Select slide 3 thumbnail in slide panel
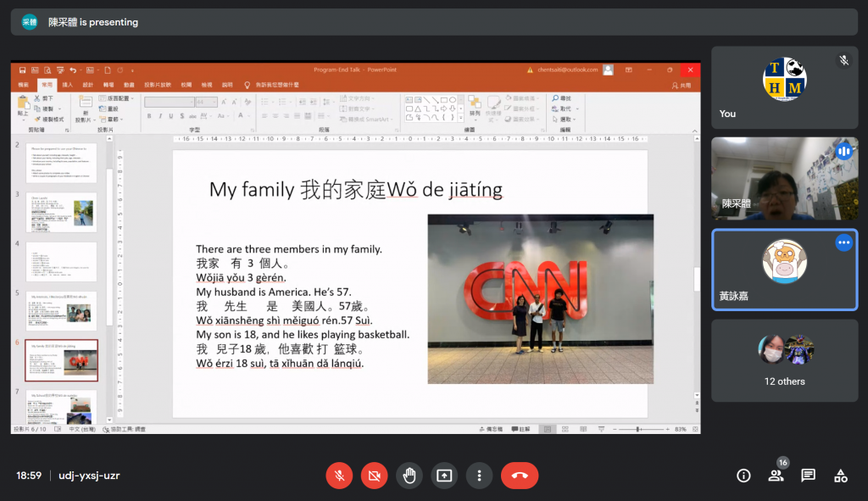The height and width of the screenshot is (501, 868). click(61, 213)
